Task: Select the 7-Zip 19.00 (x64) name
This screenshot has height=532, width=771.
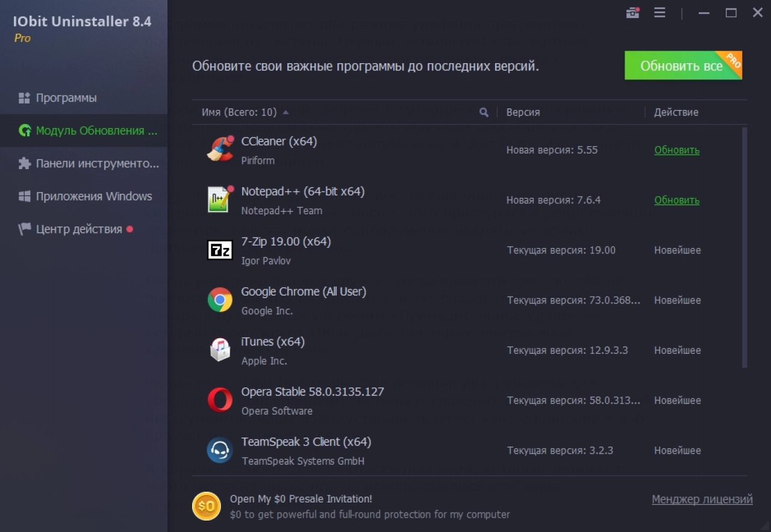Action: 286,241
